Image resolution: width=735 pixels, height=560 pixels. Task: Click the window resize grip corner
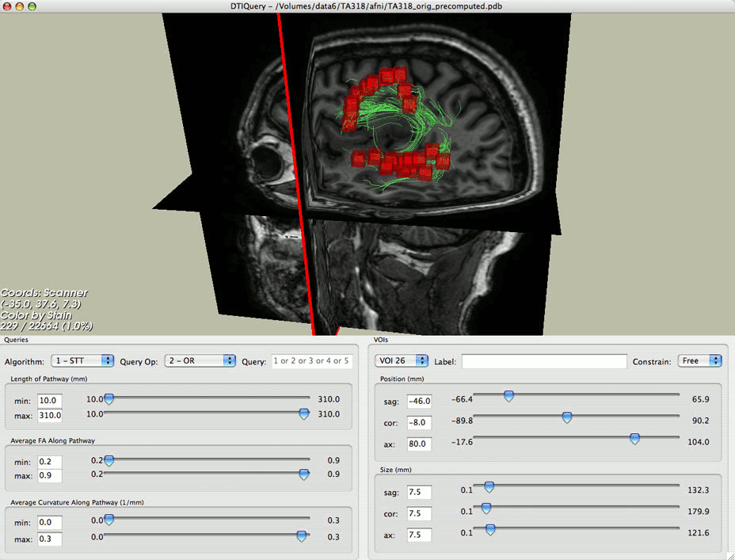[x=729, y=554]
